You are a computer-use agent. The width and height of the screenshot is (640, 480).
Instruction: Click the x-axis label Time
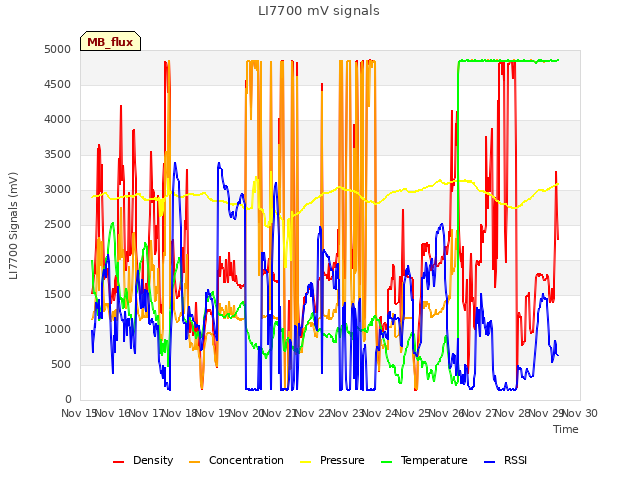tap(566, 429)
